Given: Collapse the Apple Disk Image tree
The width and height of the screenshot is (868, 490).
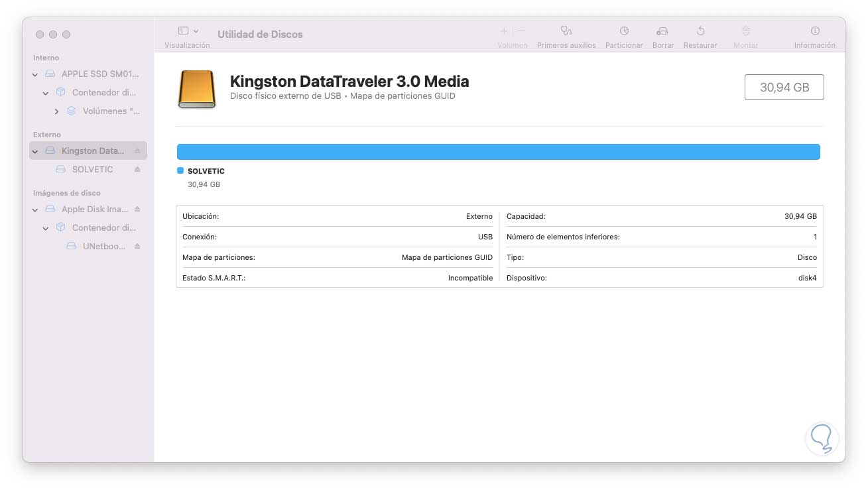Looking at the screenshot, I should pos(35,210).
